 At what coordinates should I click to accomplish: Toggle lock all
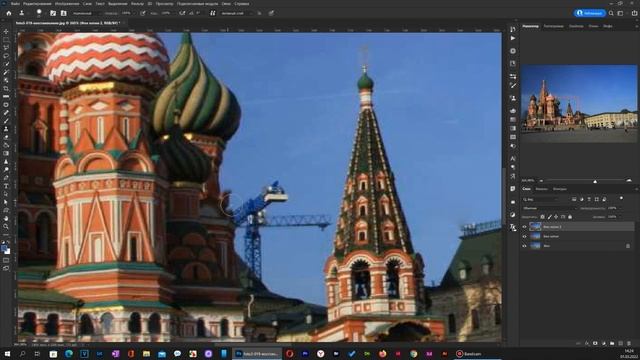pos(570,217)
